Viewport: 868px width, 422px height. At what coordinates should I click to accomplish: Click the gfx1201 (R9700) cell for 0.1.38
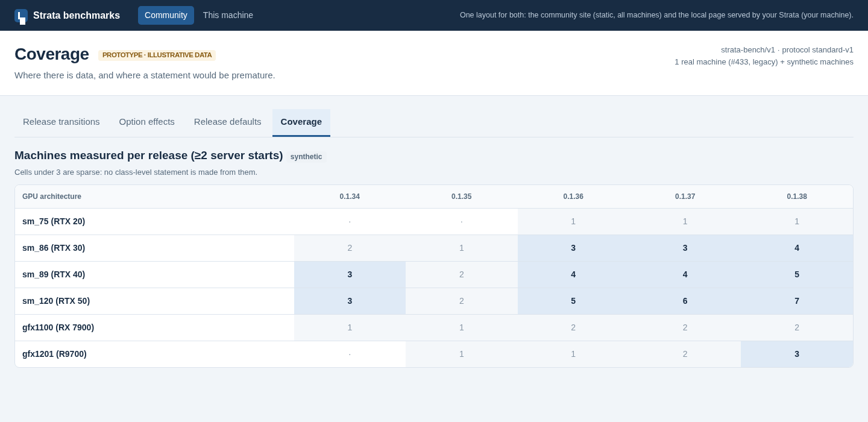(797, 354)
